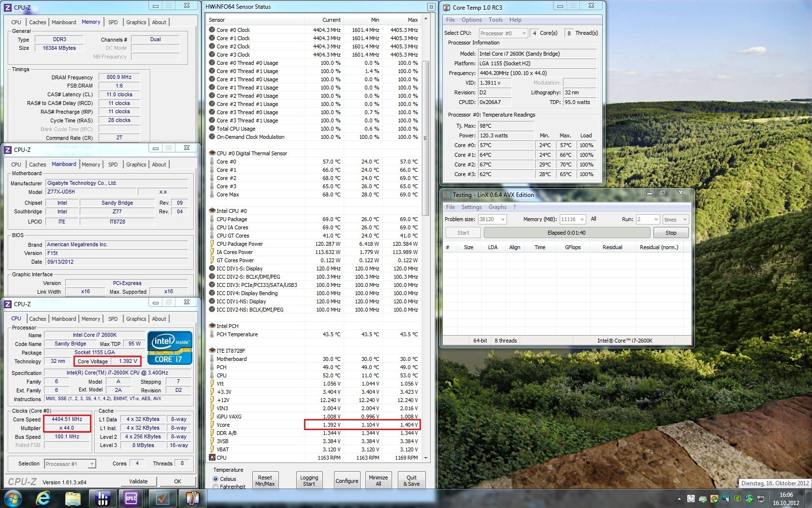The width and height of the screenshot is (812, 508).
Task: Select the Celsius temperature radio button
Action: pyautogui.click(x=216, y=479)
